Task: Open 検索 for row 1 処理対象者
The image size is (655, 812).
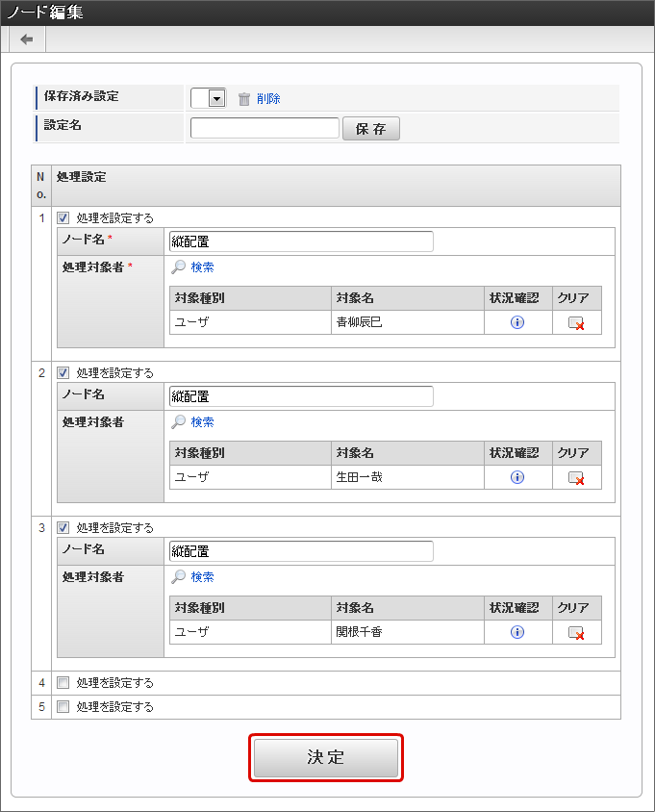Action: click(201, 267)
